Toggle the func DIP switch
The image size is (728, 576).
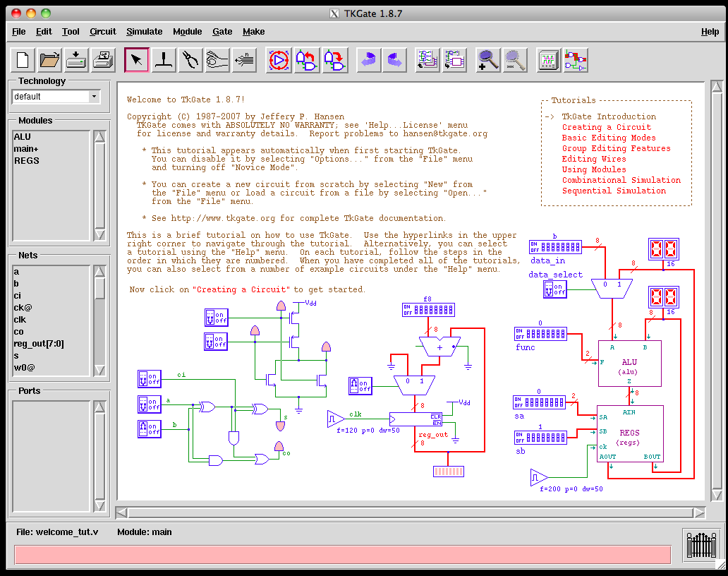(x=540, y=334)
